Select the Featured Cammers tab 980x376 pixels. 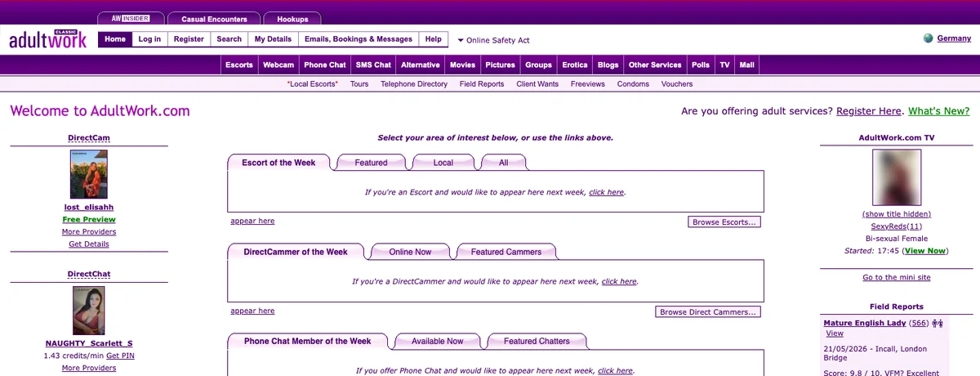(506, 252)
